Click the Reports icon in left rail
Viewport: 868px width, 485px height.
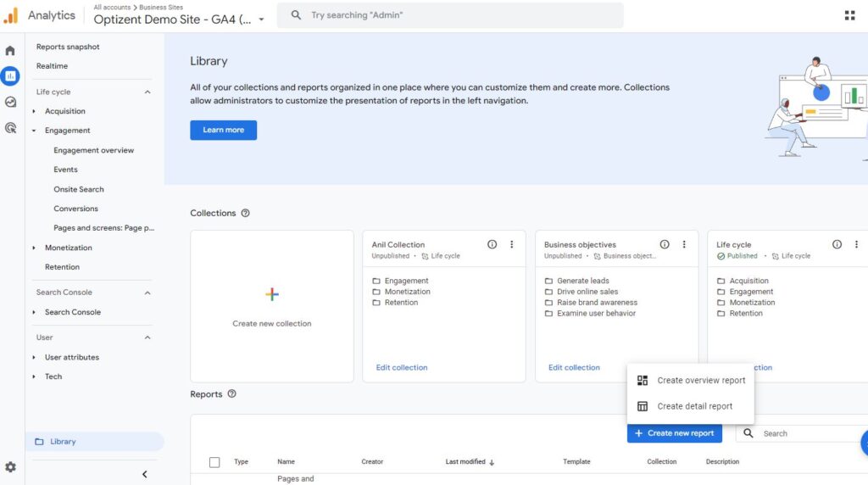pyautogui.click(x=10, y=75)
